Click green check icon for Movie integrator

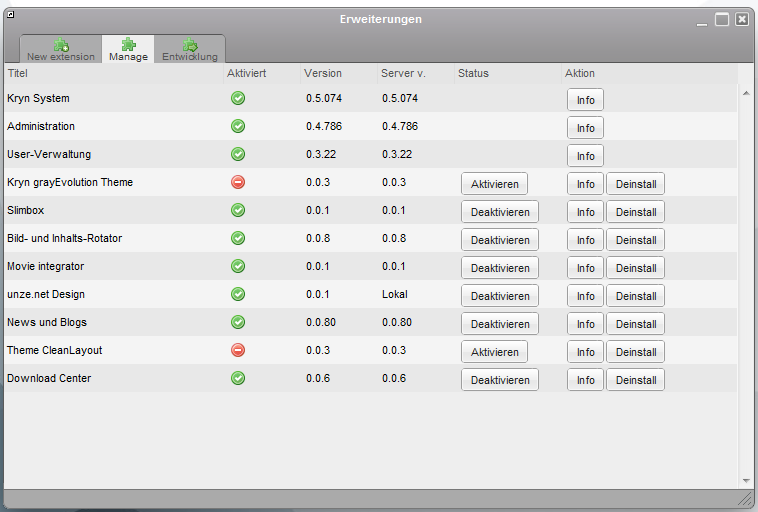tap(238, 266)
